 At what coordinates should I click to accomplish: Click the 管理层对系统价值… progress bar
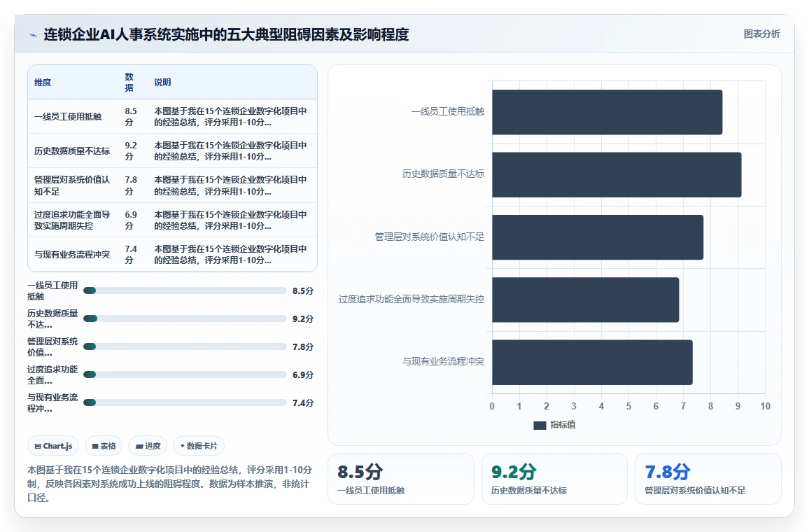(185, 346)
